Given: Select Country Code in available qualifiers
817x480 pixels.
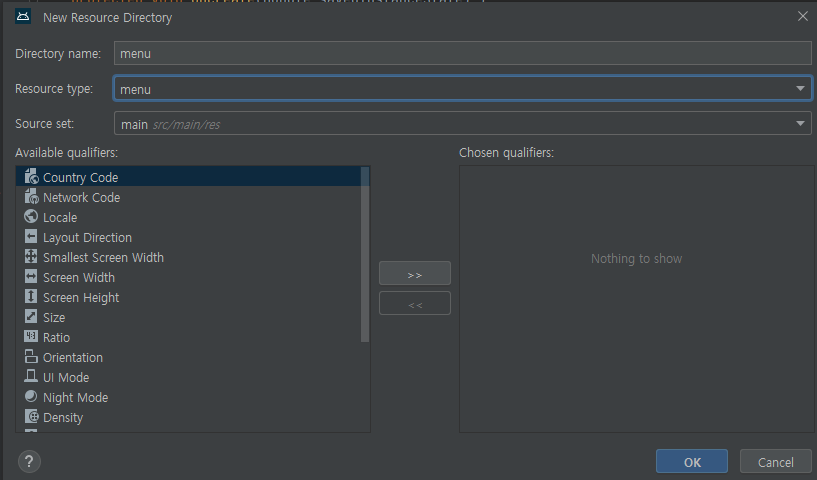Looking at the screenshot, I should click(x=189, y=177).
